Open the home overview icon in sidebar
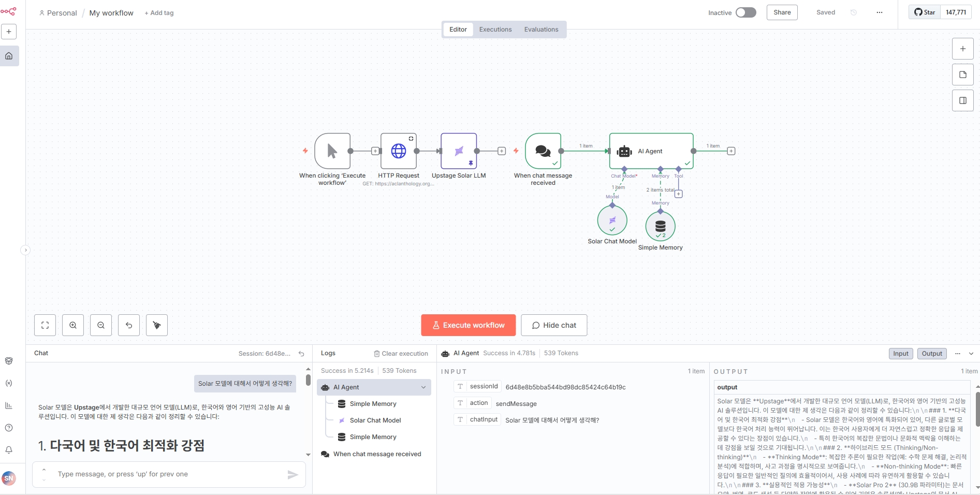 click(x=9, y=56)
